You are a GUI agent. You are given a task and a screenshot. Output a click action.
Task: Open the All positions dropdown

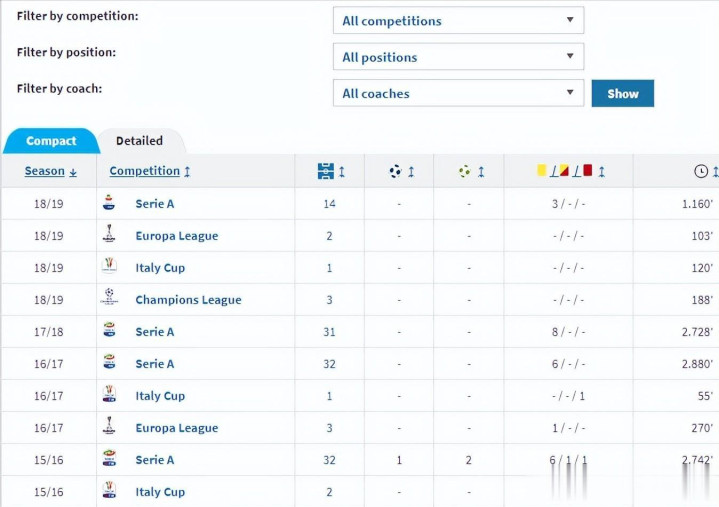point(459,56)
